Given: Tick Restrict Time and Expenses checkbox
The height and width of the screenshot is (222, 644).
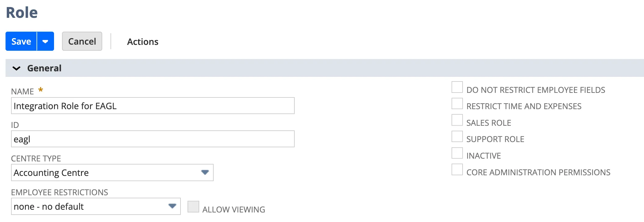Looking at the screenshot, I should (x=457, y=104).
